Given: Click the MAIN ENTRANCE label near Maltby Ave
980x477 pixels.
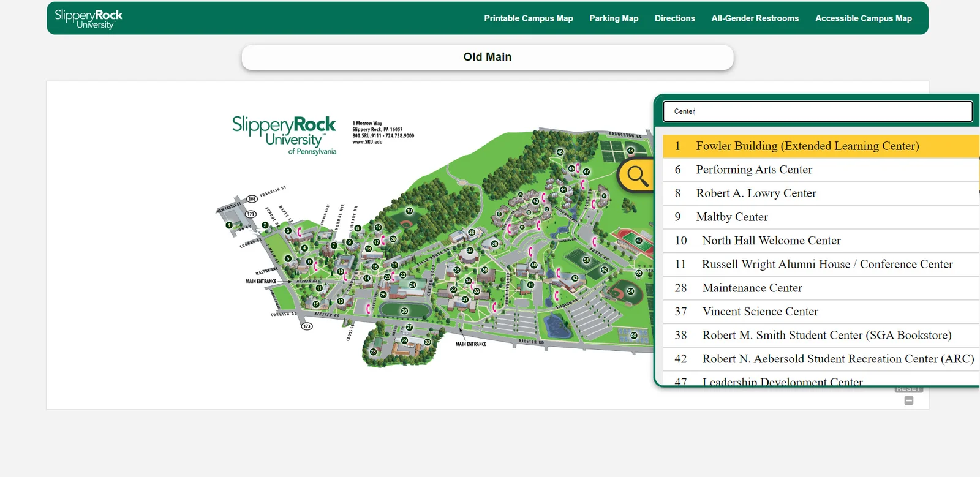Looking at the screenshot, I should coord(261,281).
